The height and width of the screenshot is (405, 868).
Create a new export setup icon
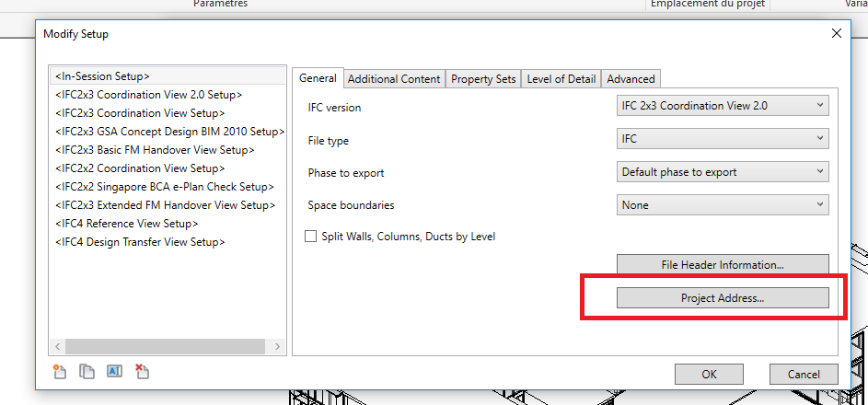click(x=60, y=371)
